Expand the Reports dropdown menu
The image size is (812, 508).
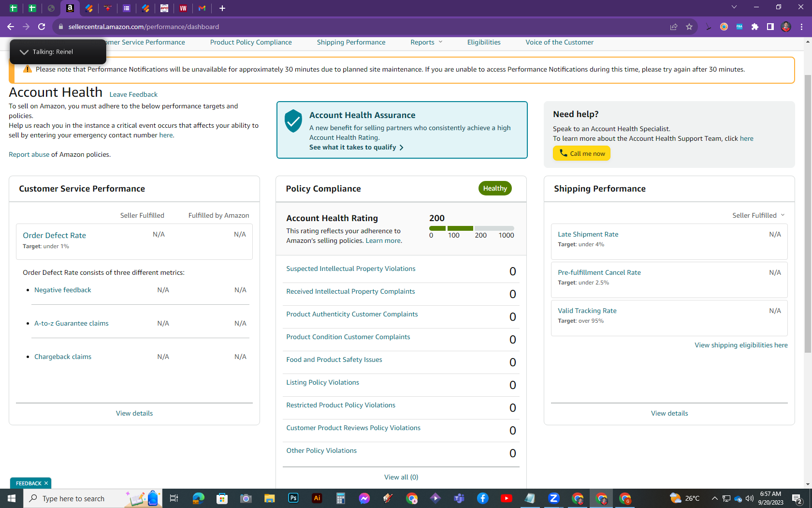point(426,42)
